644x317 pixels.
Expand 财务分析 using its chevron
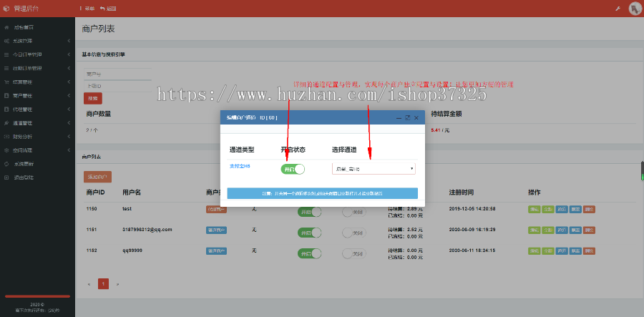[x=69, y=137]
